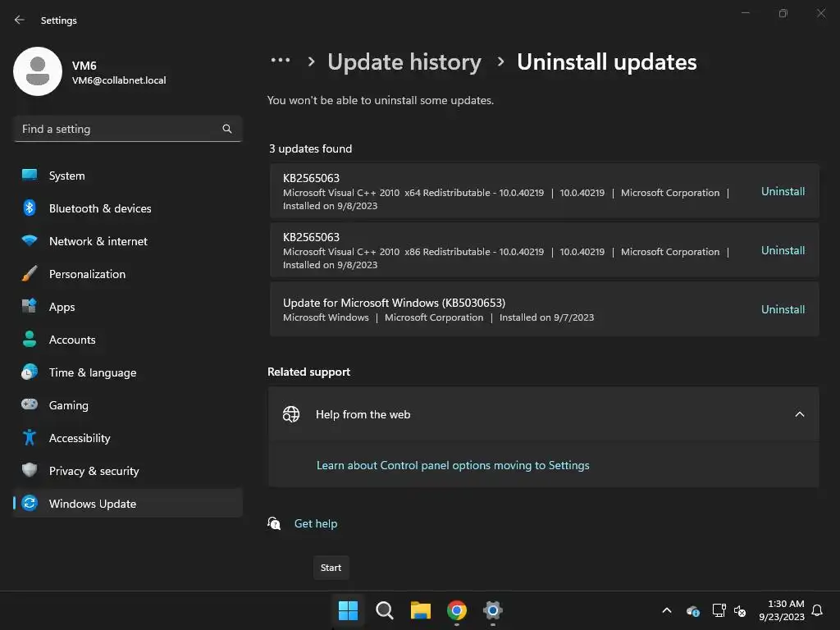This screenshot has width=840, height=630.
Task: Expand the breadcrumb ellipsis menu
Action: [x=281, y=61]
